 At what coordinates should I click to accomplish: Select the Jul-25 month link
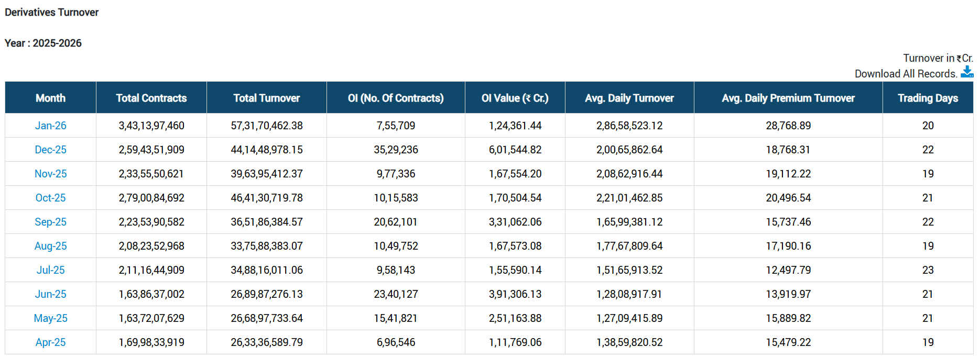click(x=50, y=270)
